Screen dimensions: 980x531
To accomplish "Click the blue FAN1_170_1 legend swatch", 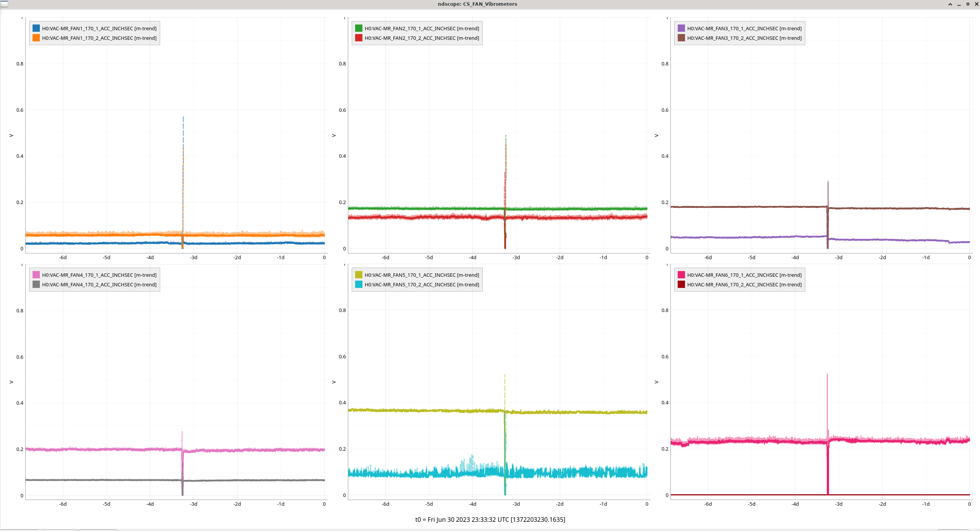I will (36, 28).
